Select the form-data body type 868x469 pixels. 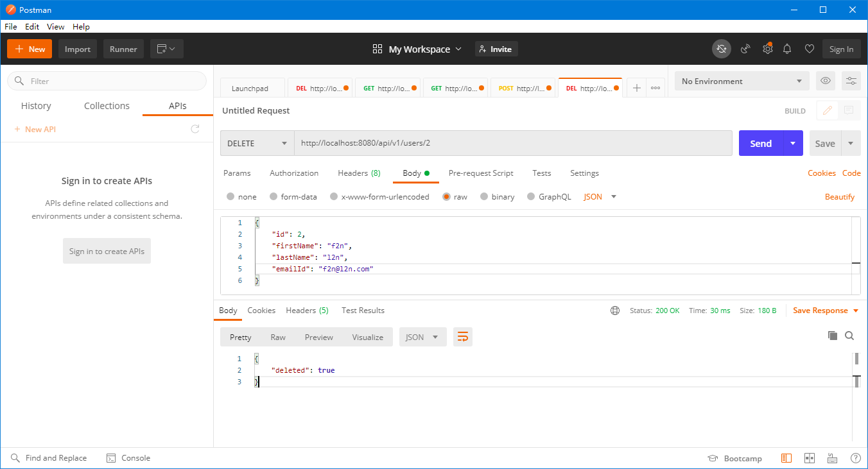point(293,197)
